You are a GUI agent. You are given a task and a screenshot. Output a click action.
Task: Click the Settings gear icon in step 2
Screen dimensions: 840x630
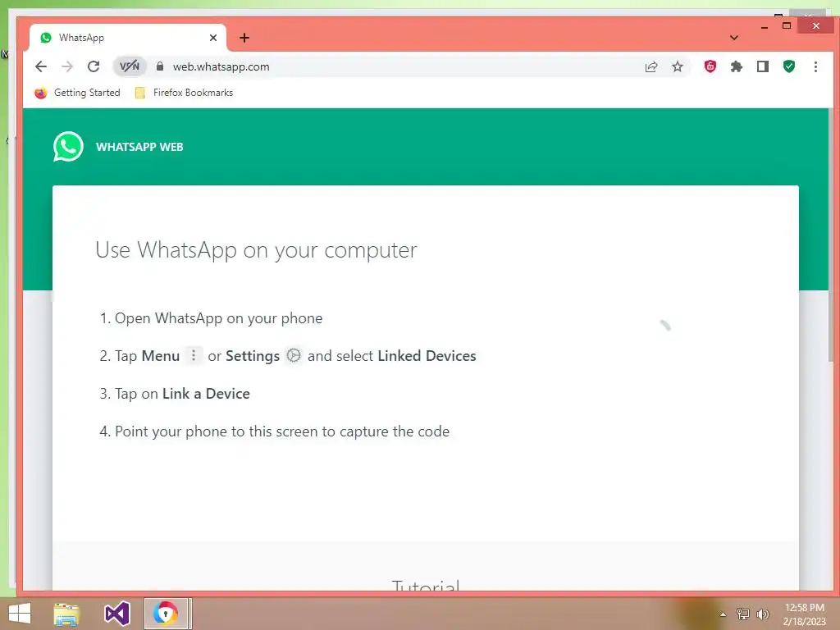[x=294, y=355]
